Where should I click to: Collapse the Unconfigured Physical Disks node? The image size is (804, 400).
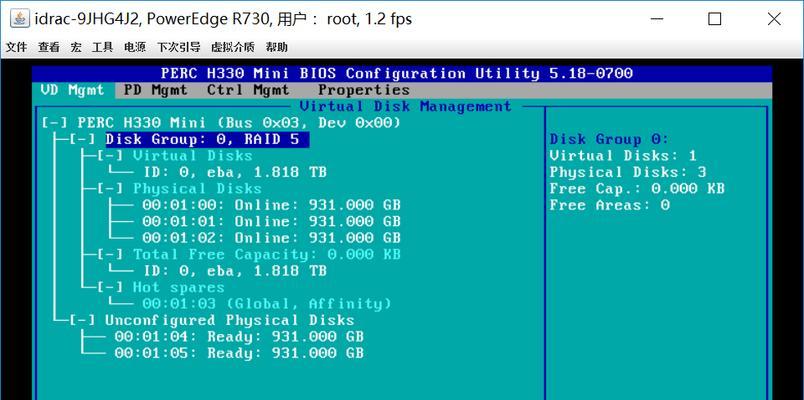coord(82,320)
